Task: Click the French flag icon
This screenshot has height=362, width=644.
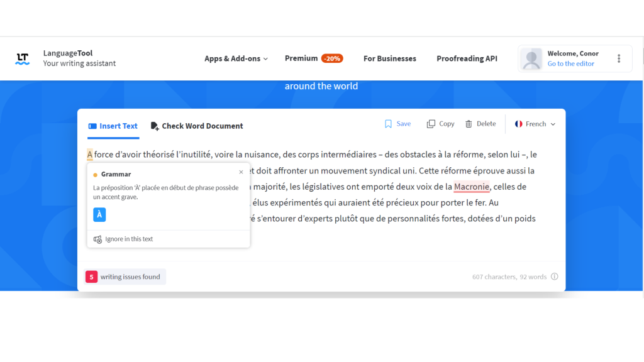Action: (518, 124)
